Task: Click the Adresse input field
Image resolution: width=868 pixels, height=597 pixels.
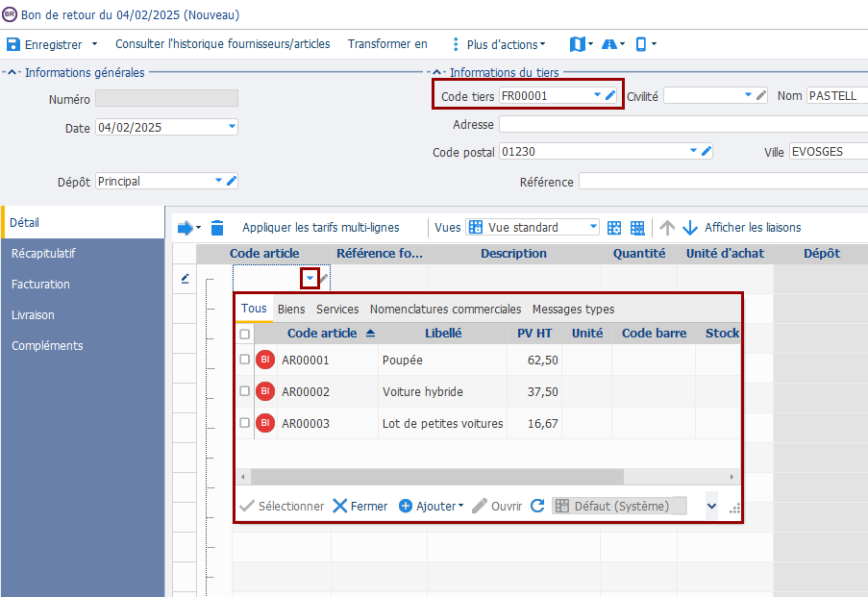Action: pos(683,124)
